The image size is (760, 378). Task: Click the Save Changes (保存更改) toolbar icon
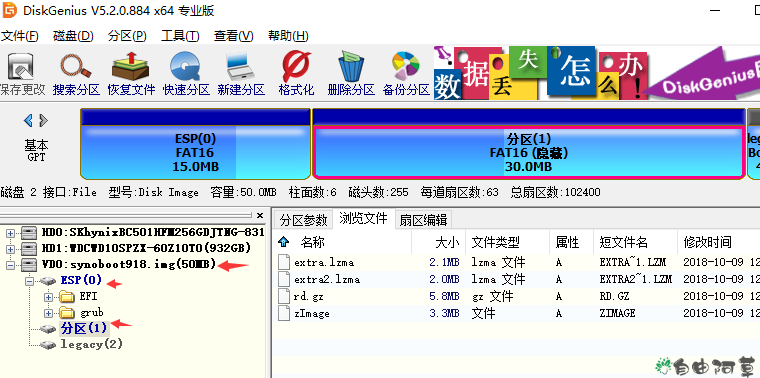point(21,67)
